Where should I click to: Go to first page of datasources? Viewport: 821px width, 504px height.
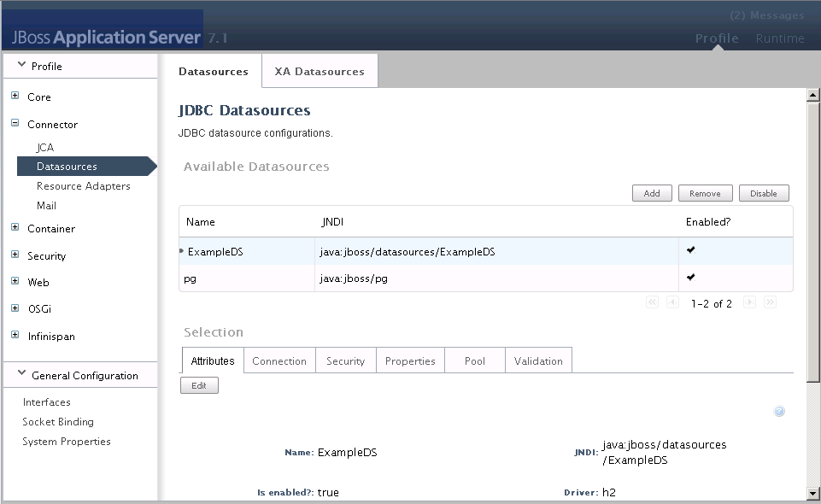(653, 302)
